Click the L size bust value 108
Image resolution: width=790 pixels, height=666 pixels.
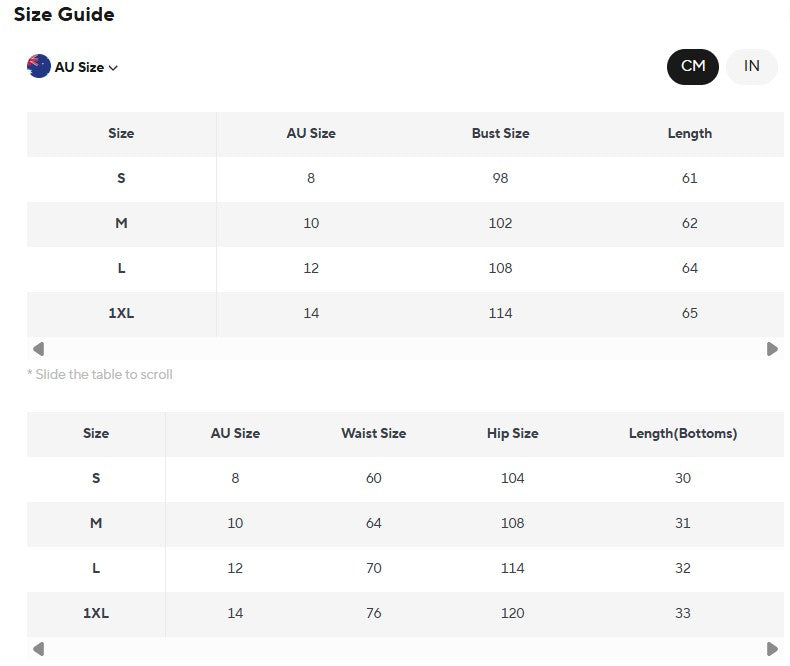click(x=500, y=268)
